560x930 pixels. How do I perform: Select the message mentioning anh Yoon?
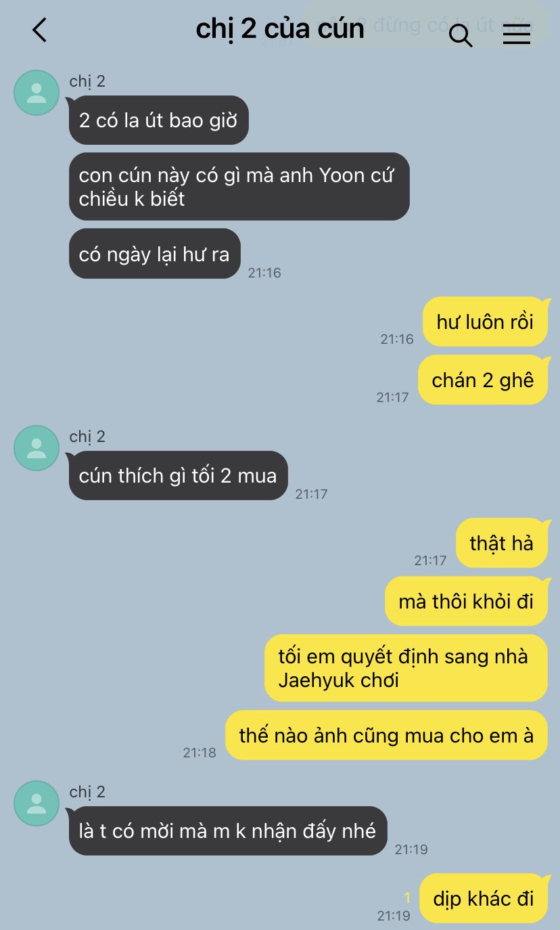pyautogui.click(x=239, y=187)
